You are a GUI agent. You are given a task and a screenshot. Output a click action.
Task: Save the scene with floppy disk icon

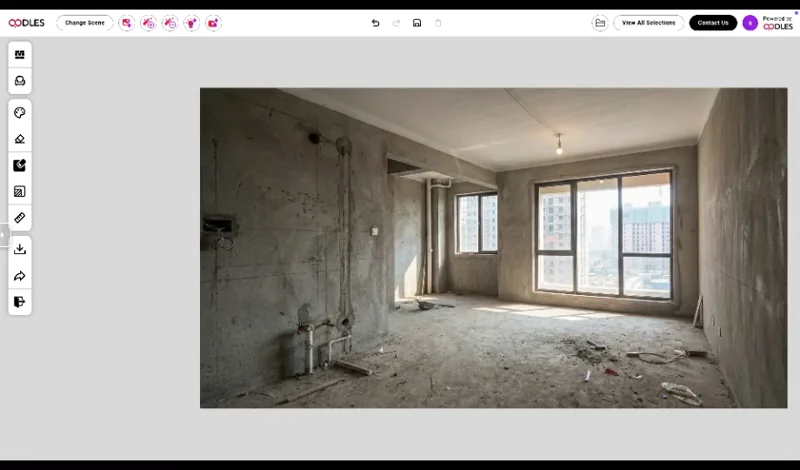click(417, 23)
